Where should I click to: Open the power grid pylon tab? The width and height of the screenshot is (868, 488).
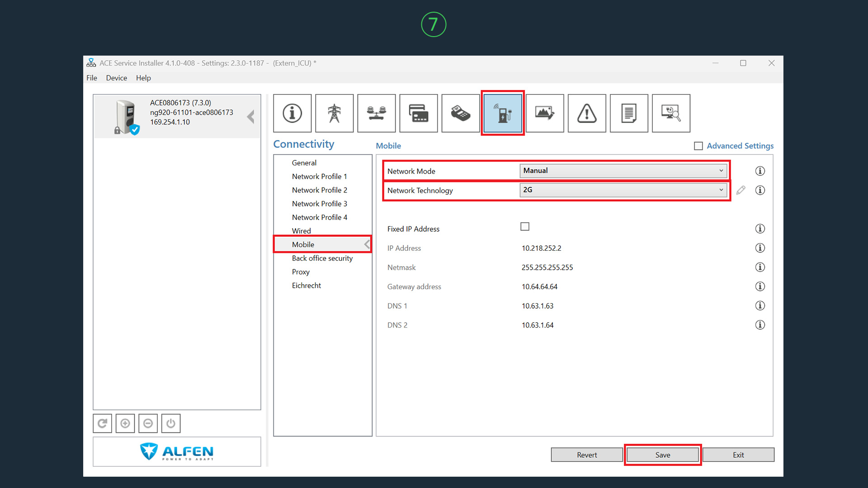(334, 113)
